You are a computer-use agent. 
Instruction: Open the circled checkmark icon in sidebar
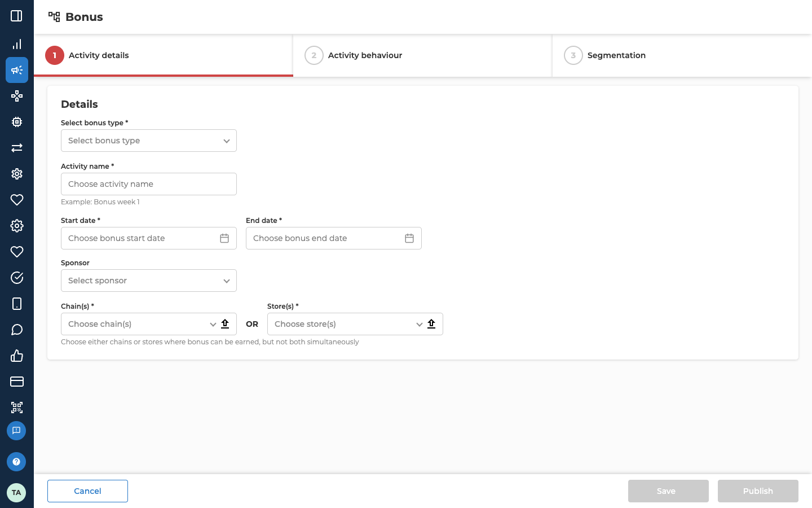17,278
